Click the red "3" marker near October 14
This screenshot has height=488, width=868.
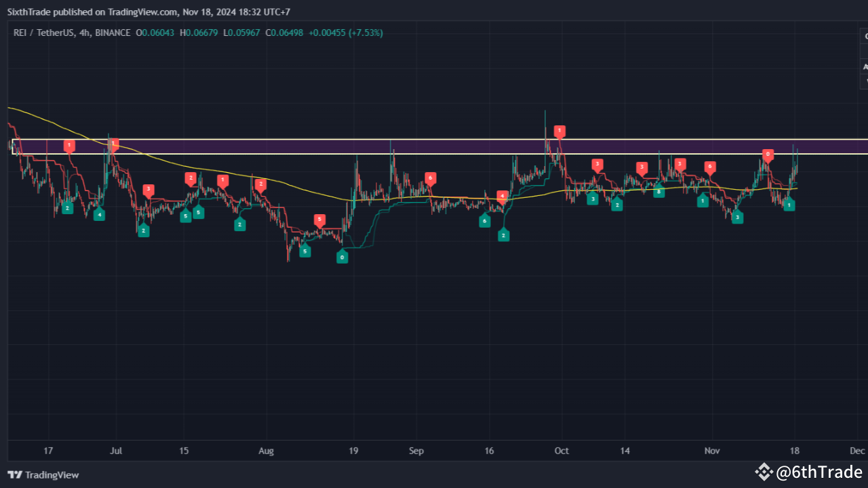(642, 167)
